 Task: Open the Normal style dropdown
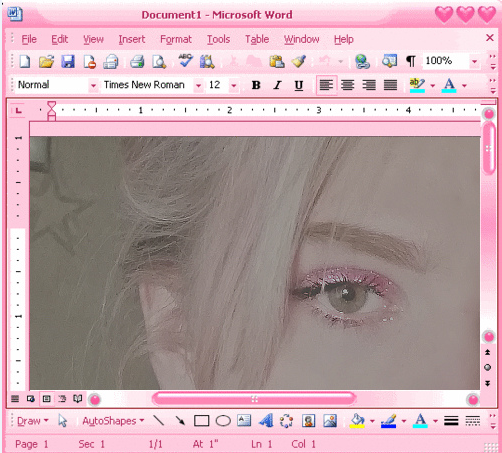pos(93,86)
